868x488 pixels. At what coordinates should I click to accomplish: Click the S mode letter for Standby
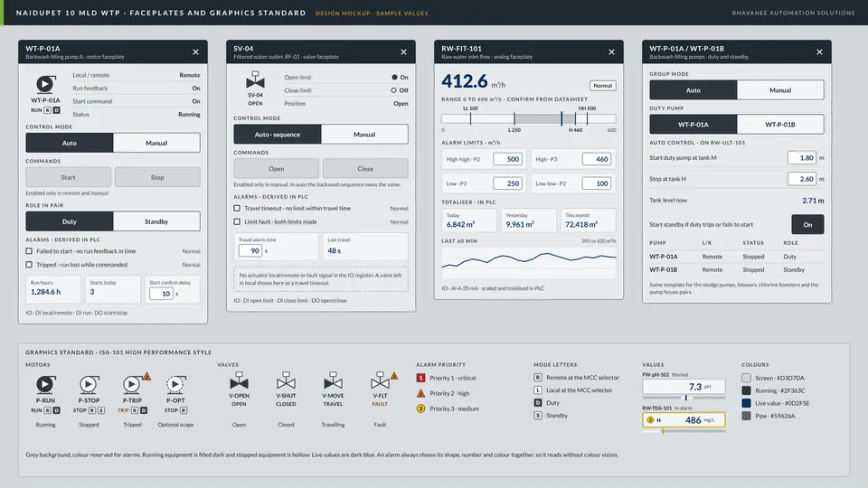pyautogui.click(x=537, y=416)
